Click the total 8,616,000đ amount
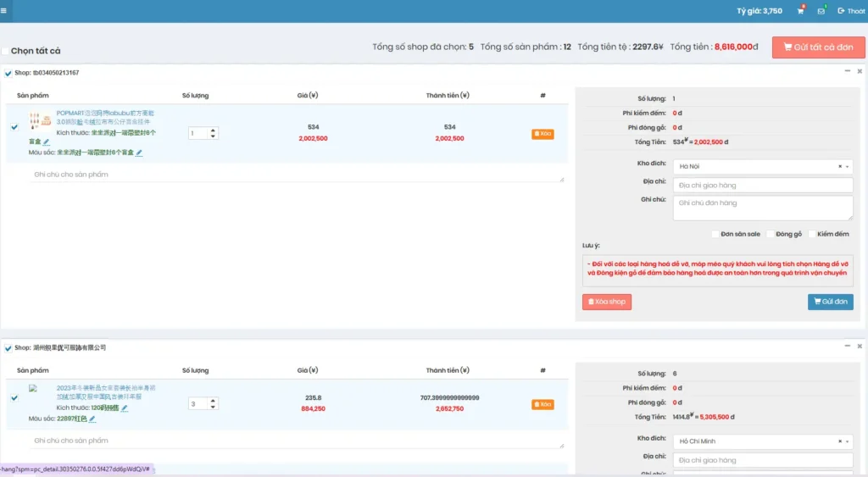 (737, 47)
